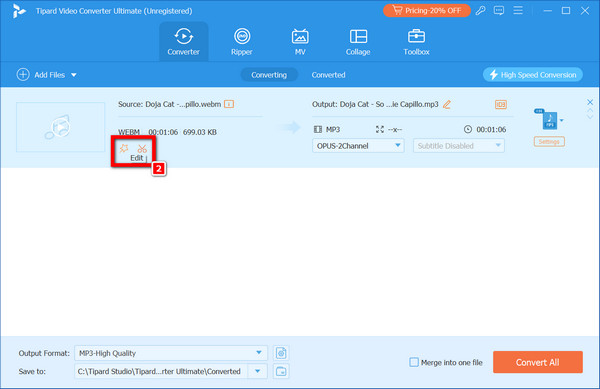600x389 pixels.
Task: Enable High Speed Conversion
Action: [x=533, y=75]
